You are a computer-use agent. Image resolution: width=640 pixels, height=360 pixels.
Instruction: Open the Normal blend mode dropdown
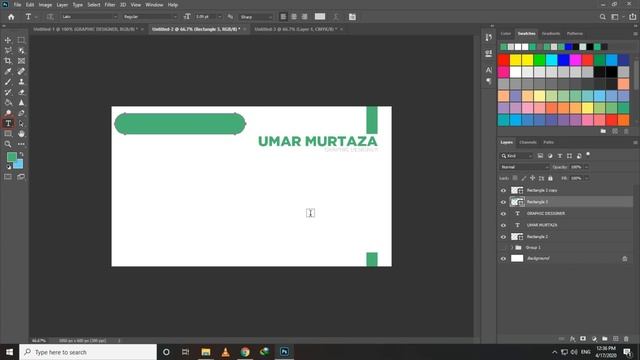click(524, 167)
